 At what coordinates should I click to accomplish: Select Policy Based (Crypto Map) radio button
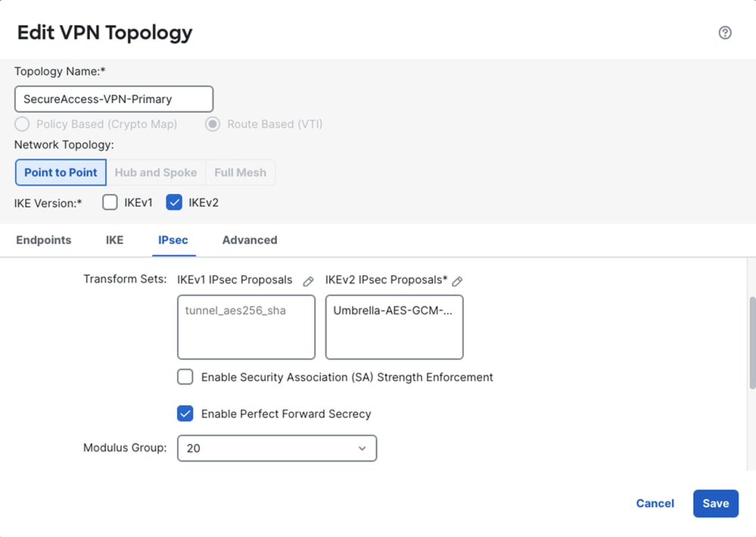coord(22,124)
